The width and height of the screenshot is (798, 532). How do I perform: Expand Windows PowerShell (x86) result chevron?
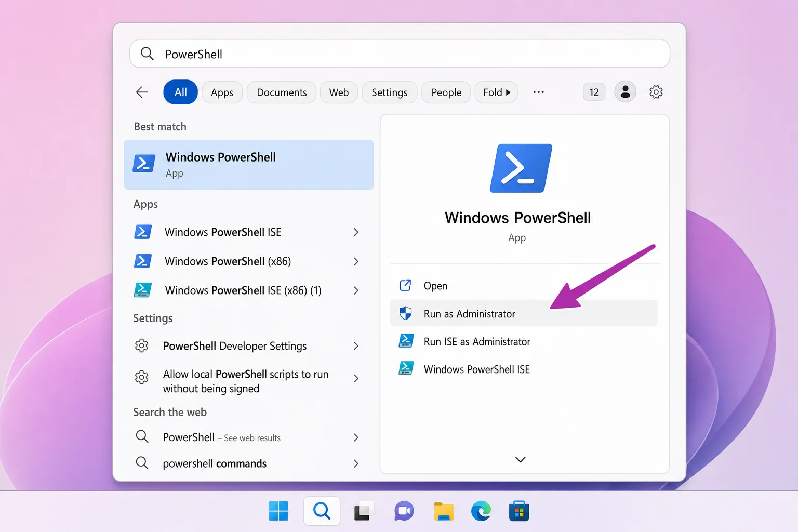click(x=356, y=261)
